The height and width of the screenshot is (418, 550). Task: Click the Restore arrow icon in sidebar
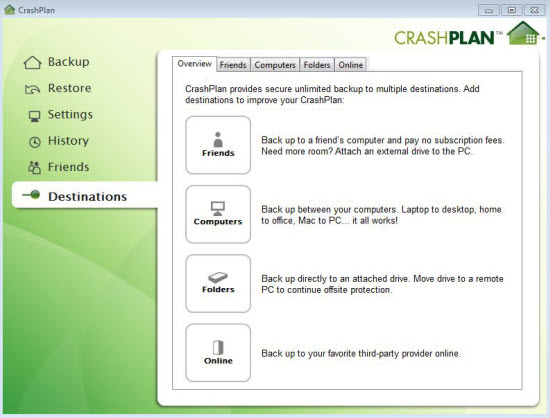[x=32, y=89]
